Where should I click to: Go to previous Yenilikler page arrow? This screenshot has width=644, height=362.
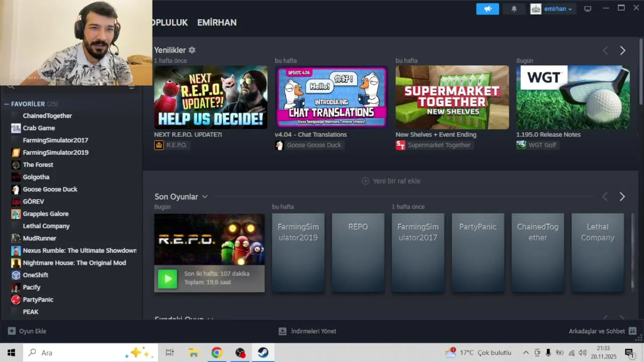tap(605, 50)
